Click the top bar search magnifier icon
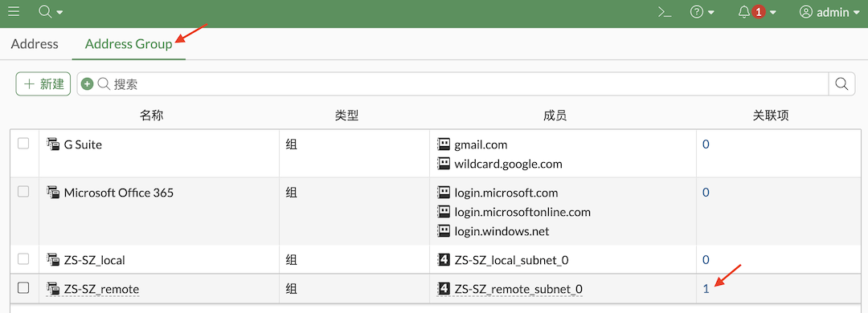The width and height of the screenshot is (868, 313). [x=45, y=11]
